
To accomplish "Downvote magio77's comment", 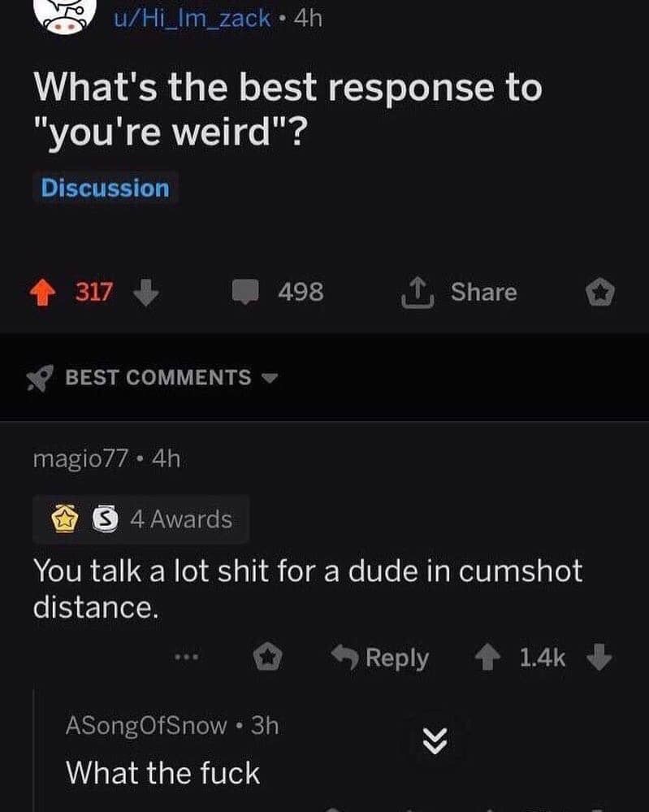I will (x=599, y=658).
